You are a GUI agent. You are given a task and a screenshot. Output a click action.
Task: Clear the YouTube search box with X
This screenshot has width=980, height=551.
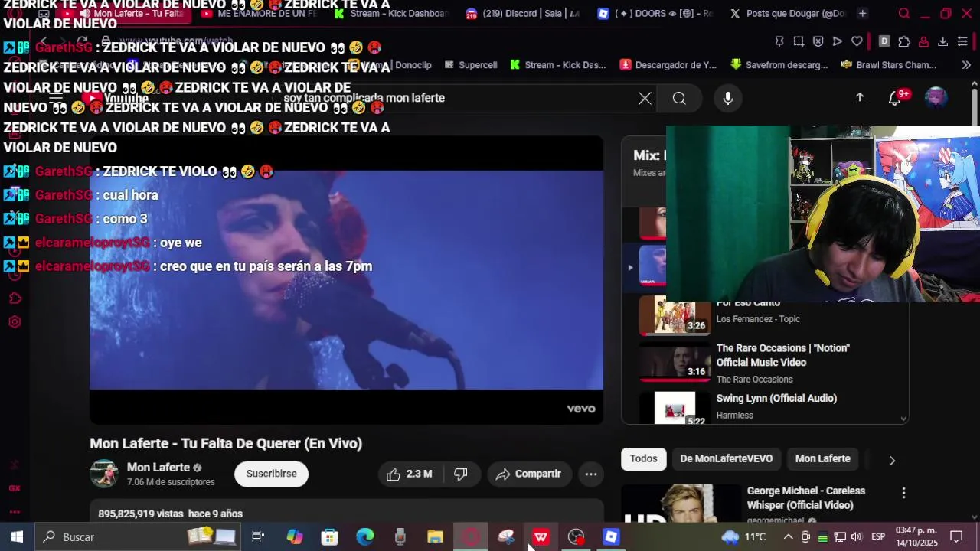(645, 98)
